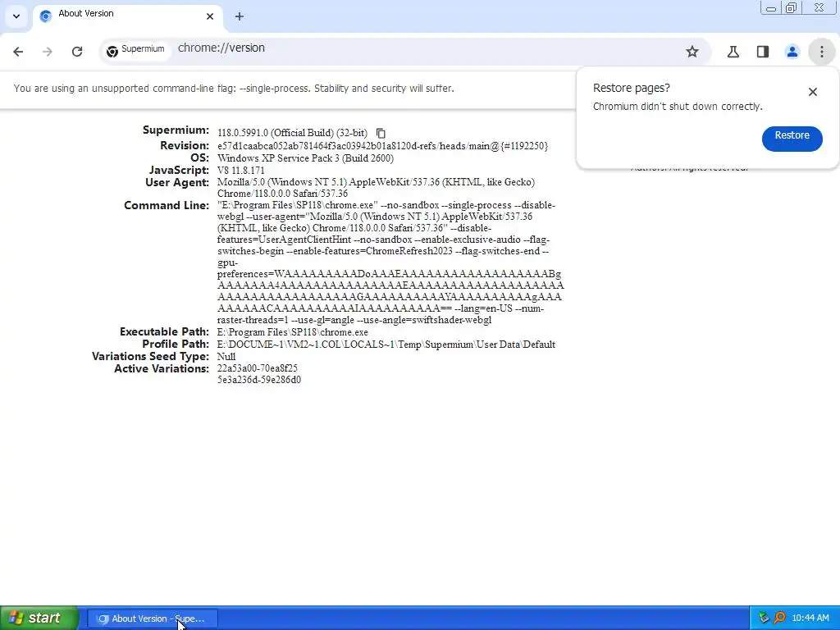This screenshot has height=630, width=840.
Task: Open a new tab with plus button
Action: point(240,16)
